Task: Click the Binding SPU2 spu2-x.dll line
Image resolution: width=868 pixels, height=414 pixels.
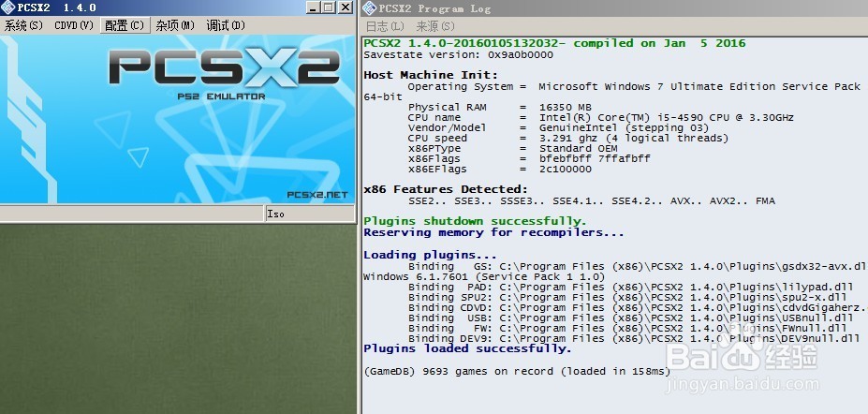Action: click(627, 297)
